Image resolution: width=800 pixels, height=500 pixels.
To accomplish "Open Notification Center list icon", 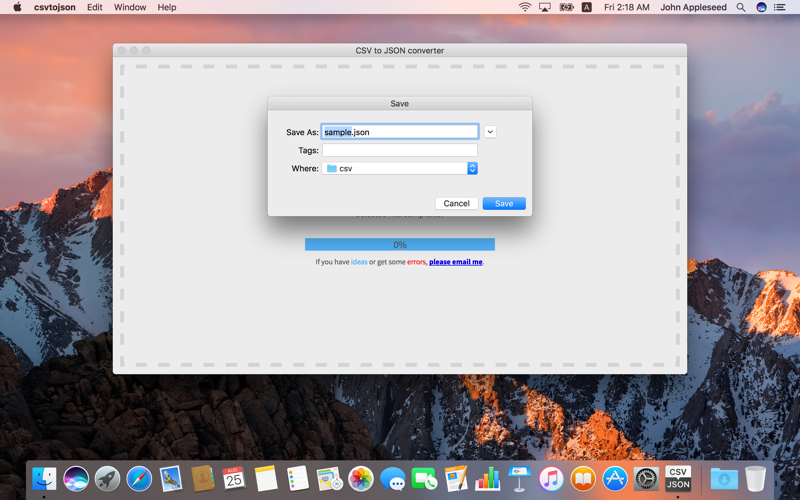I will click(779, 7).
